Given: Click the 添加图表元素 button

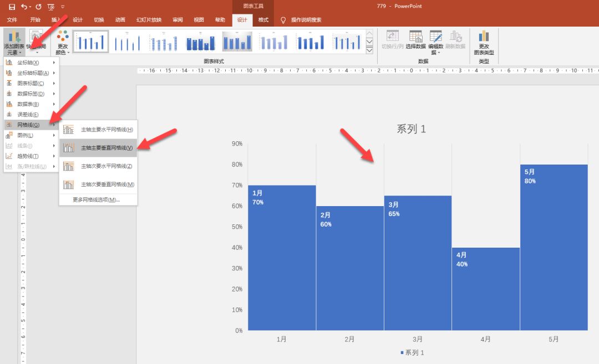Looking at the screenshot, I should [x=14, y=42].
